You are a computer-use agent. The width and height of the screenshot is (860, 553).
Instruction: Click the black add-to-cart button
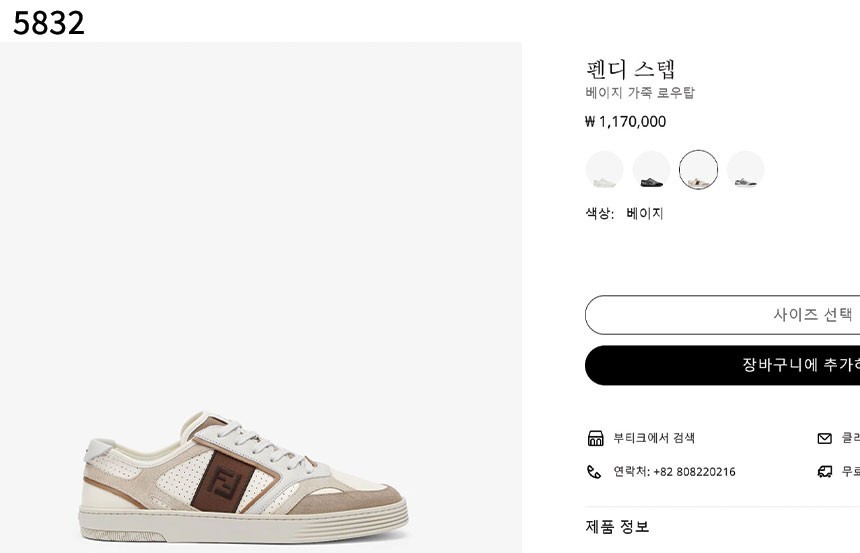[x=722, y=365]
